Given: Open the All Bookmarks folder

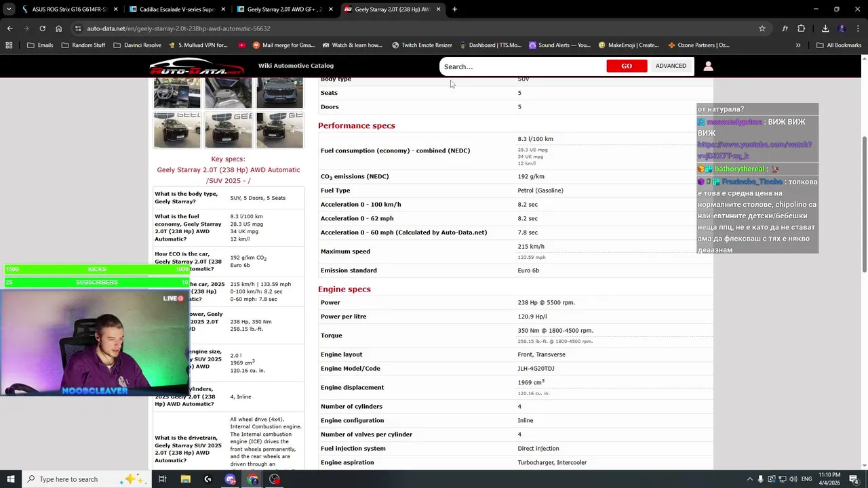Looking at the screenshot, I should click(839, 45).
